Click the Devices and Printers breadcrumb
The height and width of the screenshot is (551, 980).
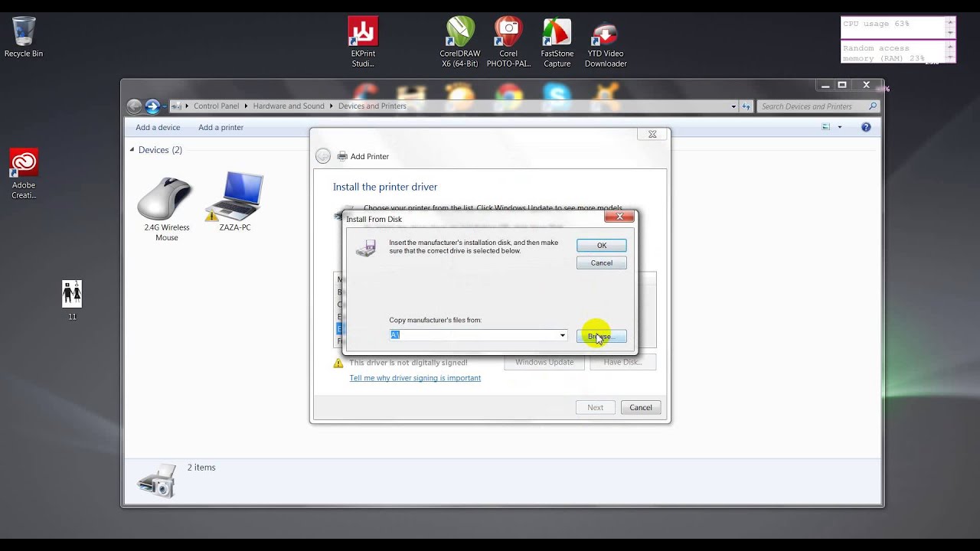(x=372, y=106)
